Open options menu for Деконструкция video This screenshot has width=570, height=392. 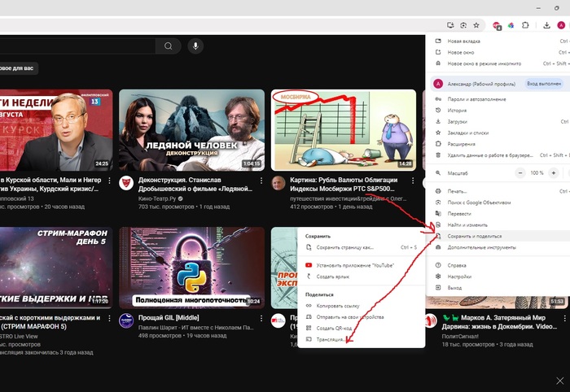[x=261, y=181]
